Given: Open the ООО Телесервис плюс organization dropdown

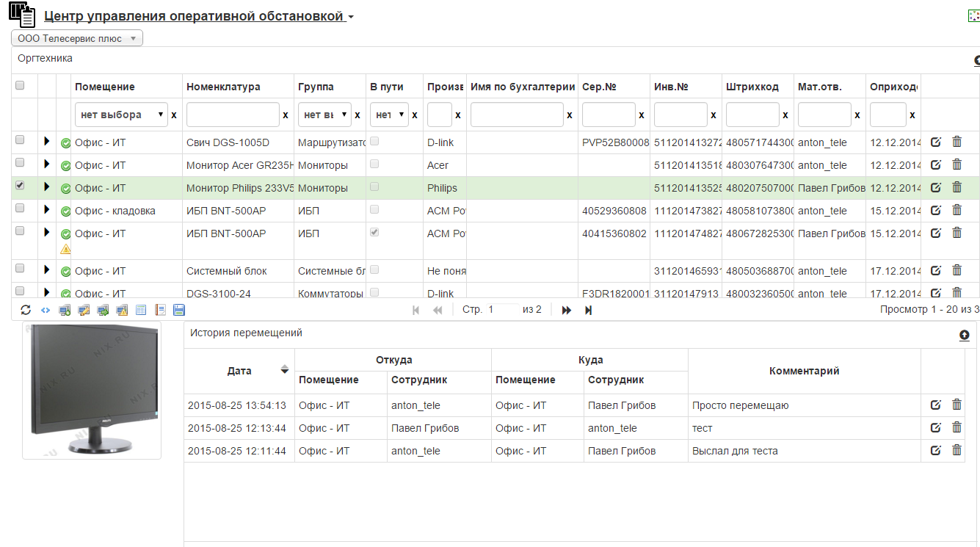Looking at the screenshot, I should 77,38.
